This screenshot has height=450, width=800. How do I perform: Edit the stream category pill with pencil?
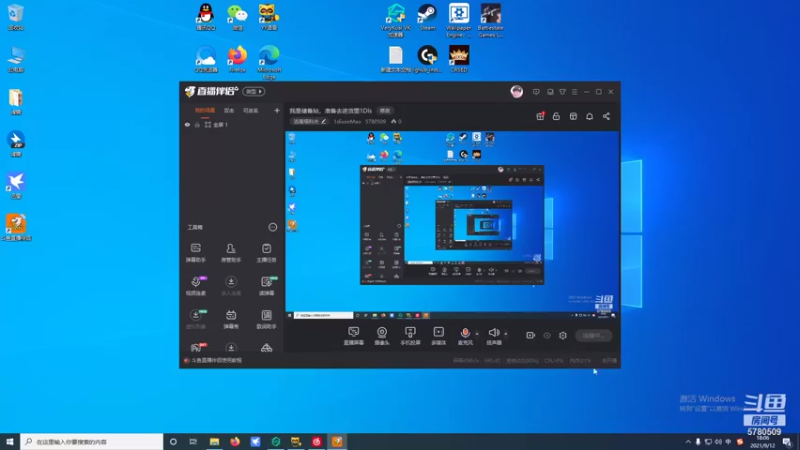[x=310, y=121]
